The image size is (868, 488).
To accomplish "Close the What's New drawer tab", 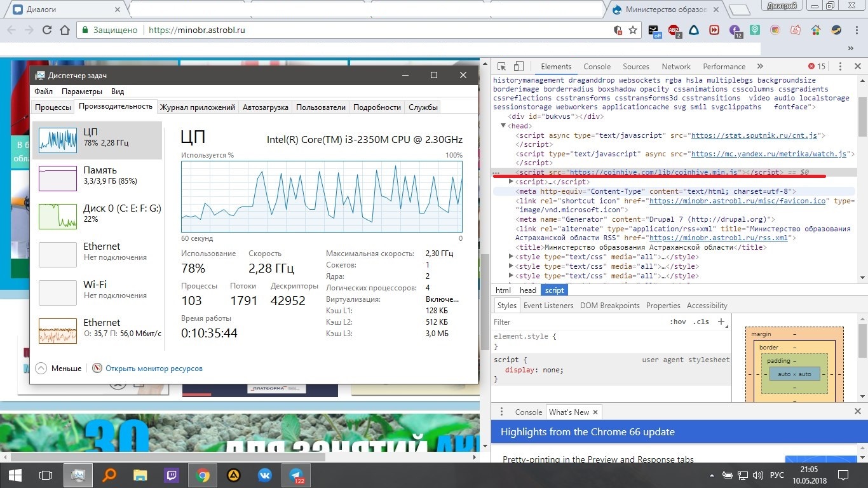I will click(x=595, y=412).
